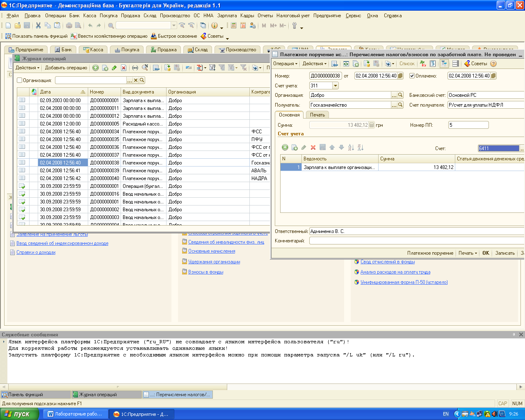This screenshot has width=525, height=420.
Task: Click pencil edit icon in Журнал операций toolbar
Action: click(114, 68)
